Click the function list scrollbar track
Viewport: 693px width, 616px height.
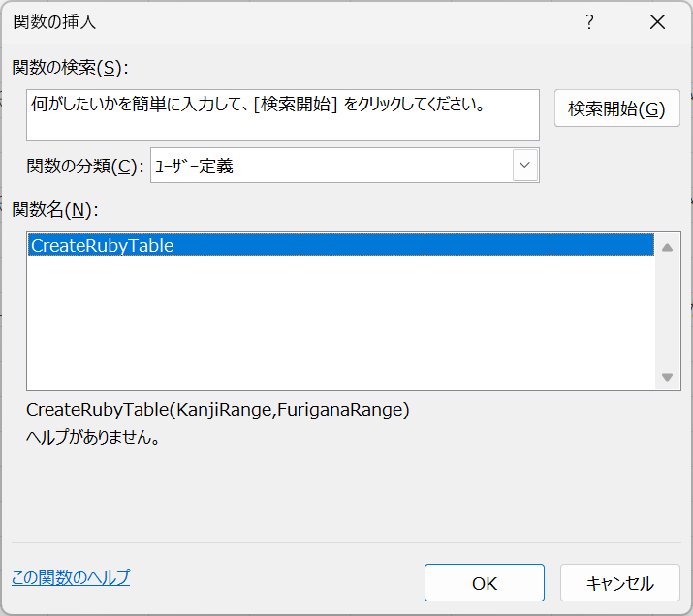pos(668,312)
